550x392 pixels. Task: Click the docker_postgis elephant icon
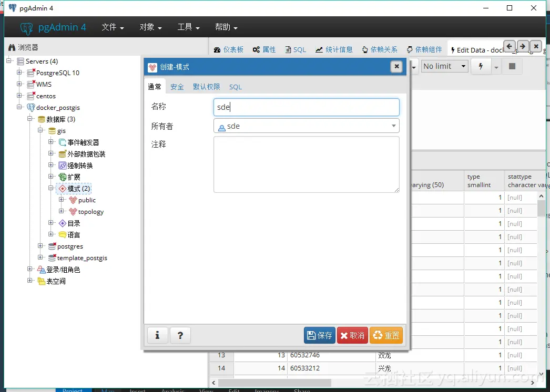tap(31, 108)
